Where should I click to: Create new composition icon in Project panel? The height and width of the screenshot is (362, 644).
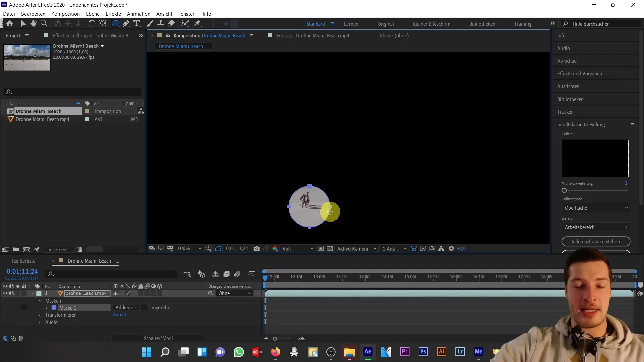click(26, 249)
